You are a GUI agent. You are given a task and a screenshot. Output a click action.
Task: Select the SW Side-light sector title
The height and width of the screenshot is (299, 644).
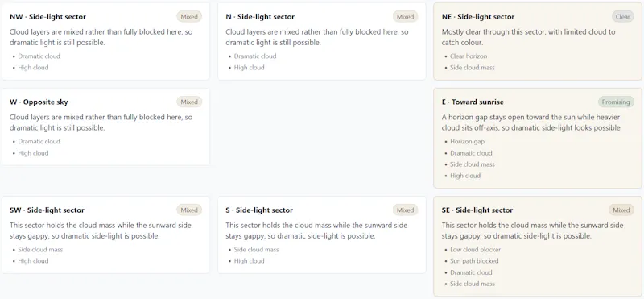point(48,210)
